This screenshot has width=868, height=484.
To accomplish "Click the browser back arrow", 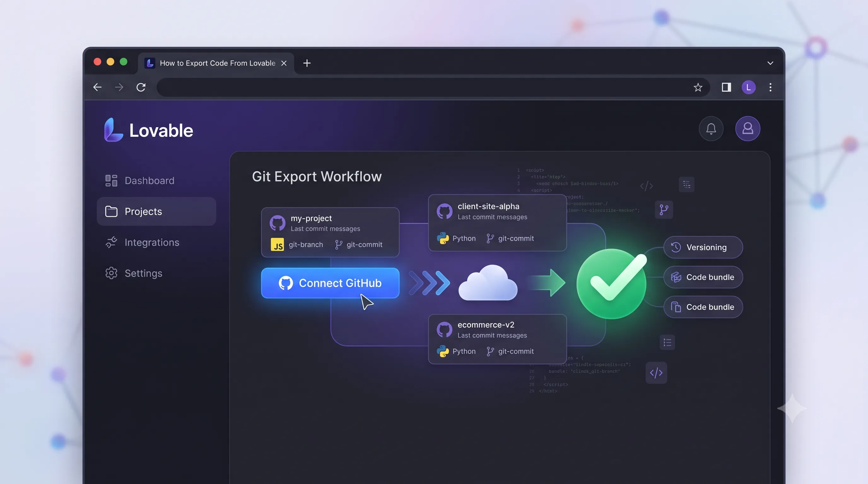I will [97, 88].
